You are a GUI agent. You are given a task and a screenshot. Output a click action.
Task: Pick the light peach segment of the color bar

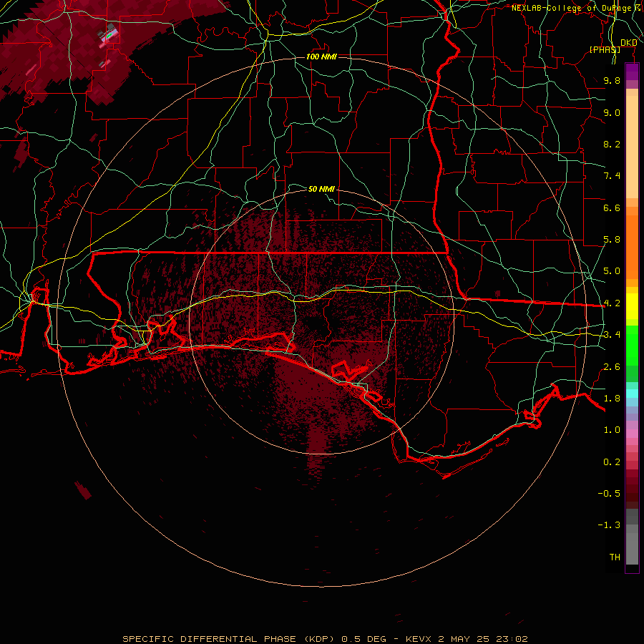[632, 147]
